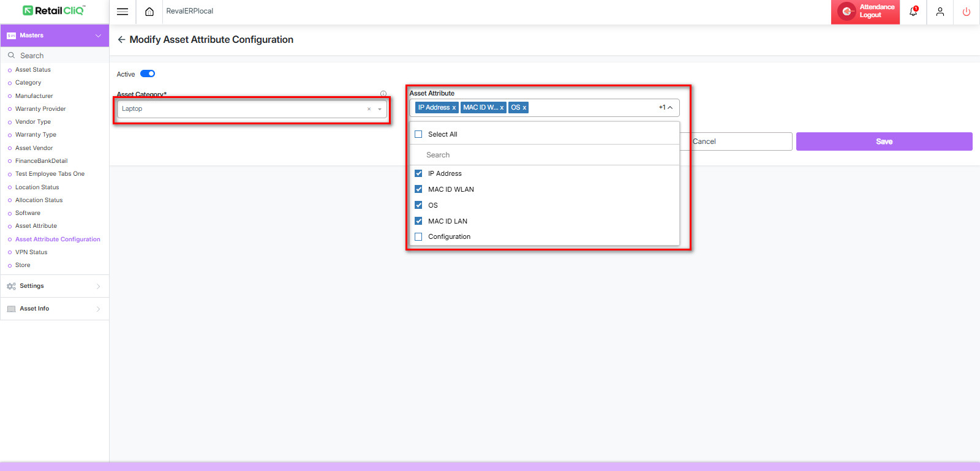
Task: Uncheck the MAC ID LAN option
Action: pyautogui.click(x=419, y=221)
